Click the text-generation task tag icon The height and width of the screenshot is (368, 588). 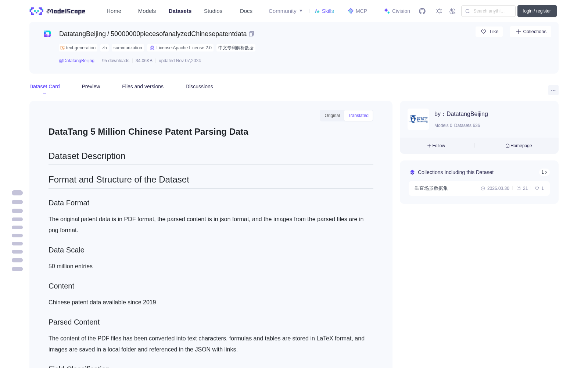62,48
